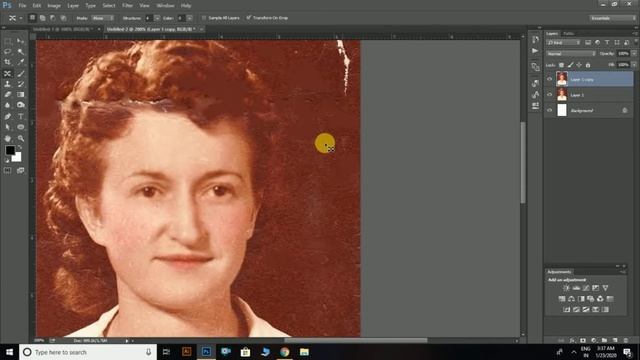Hide the Layer 1 layer
The width and height of the screenshot is (640, 360).
click(x=549, y=95)
